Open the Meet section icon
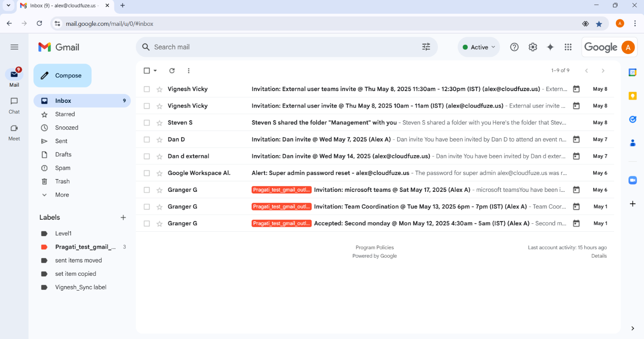This screenshot has width=644, height=339. (x=14, y=128)
